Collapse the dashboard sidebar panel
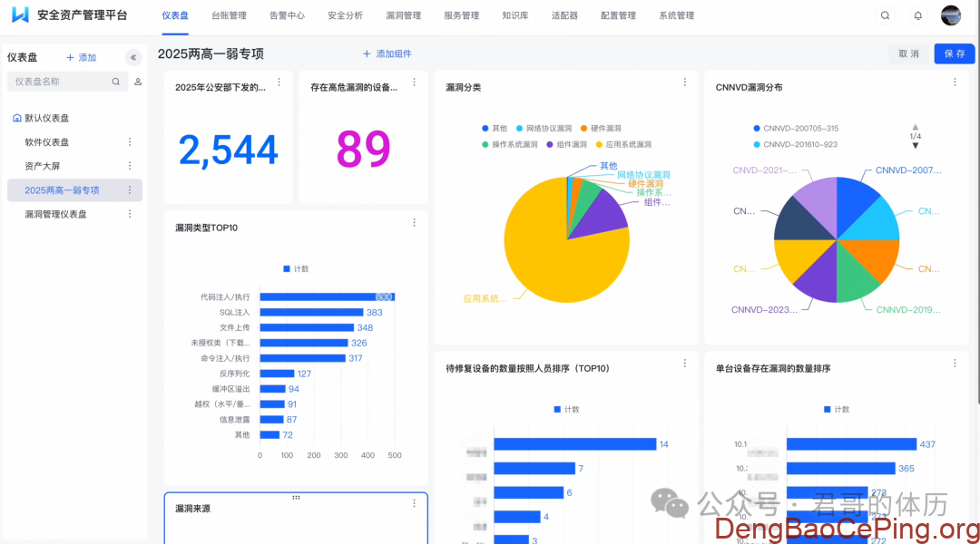Screen dimensions: 980x544 click(133, 57)
